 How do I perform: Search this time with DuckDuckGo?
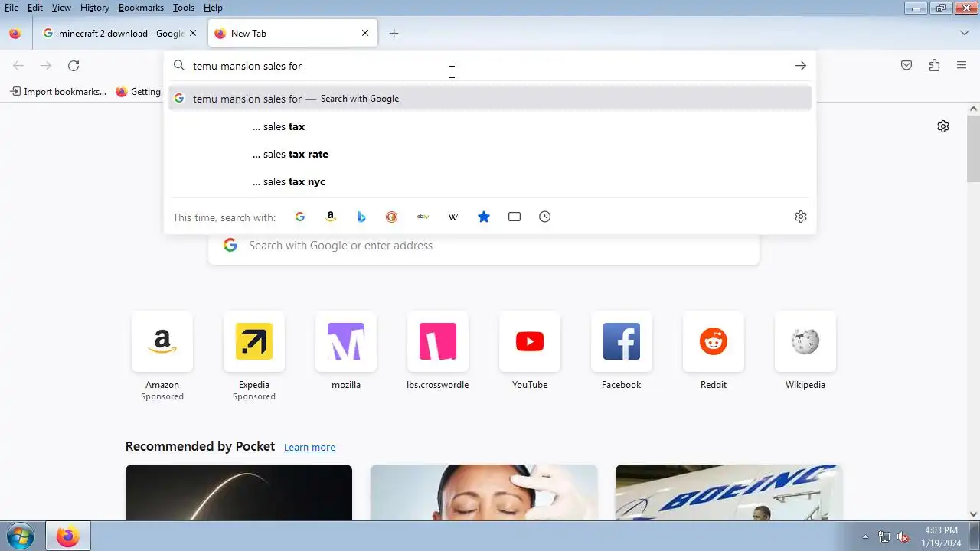[392, 217]
